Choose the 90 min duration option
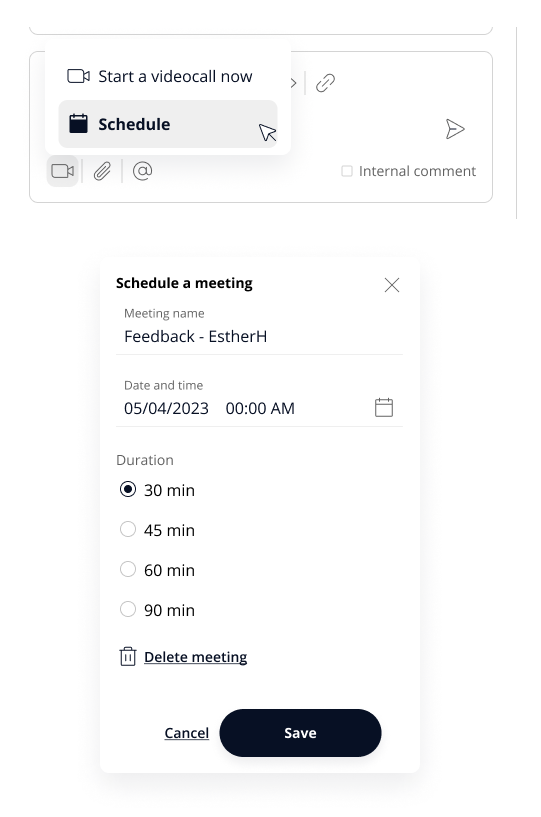This screenshot has height=817, width=541. tap(128, 609)
